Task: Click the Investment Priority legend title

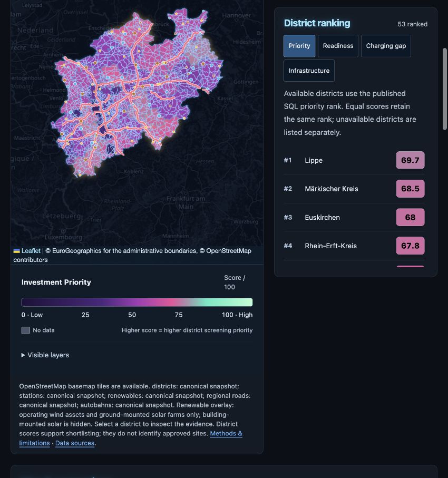Action: point(56,282)
